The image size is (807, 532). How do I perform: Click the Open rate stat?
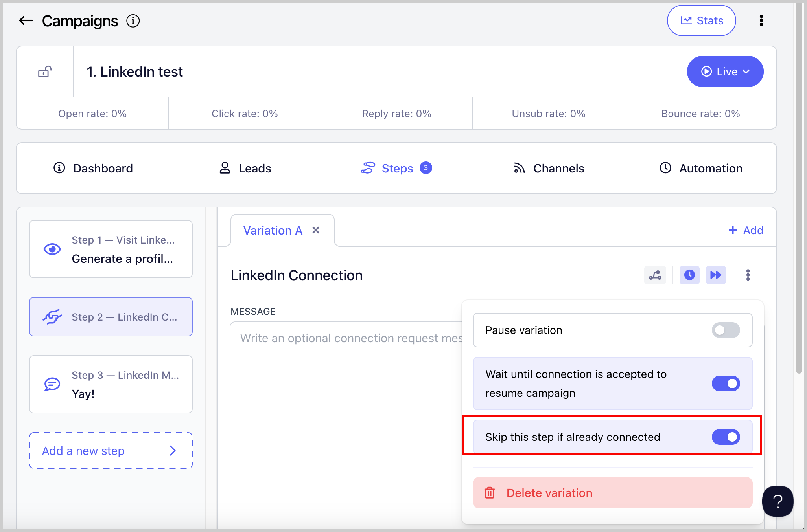point(92,114)
